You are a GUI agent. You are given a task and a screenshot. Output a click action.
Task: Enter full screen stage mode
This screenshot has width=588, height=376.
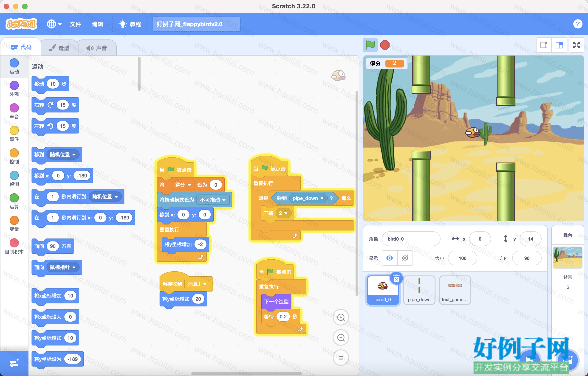[577, 45]
